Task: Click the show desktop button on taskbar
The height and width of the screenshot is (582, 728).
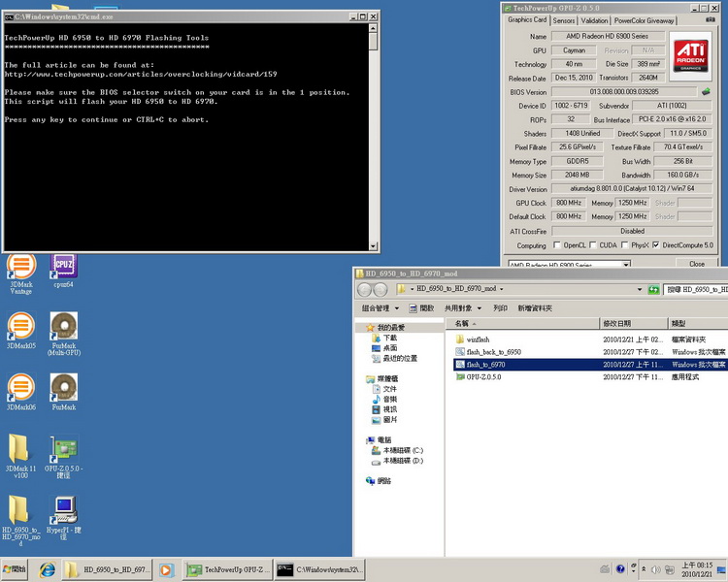Action: [x=721, y=569]
